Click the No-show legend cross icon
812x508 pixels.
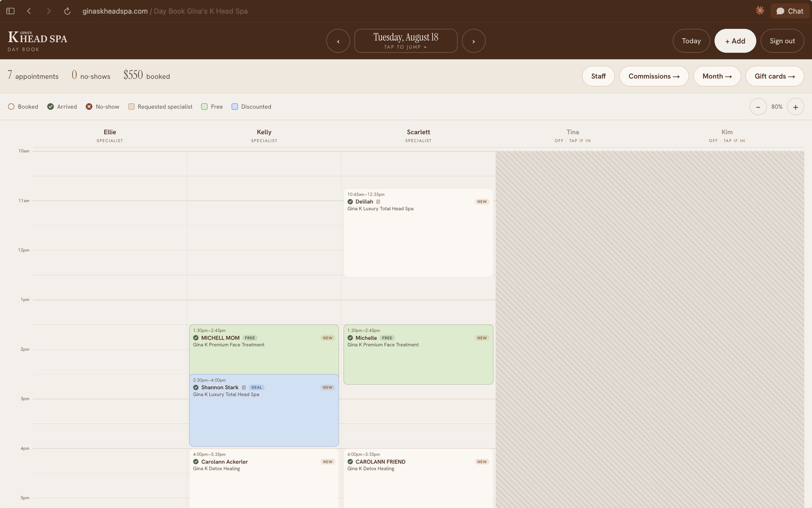point(89,106)
